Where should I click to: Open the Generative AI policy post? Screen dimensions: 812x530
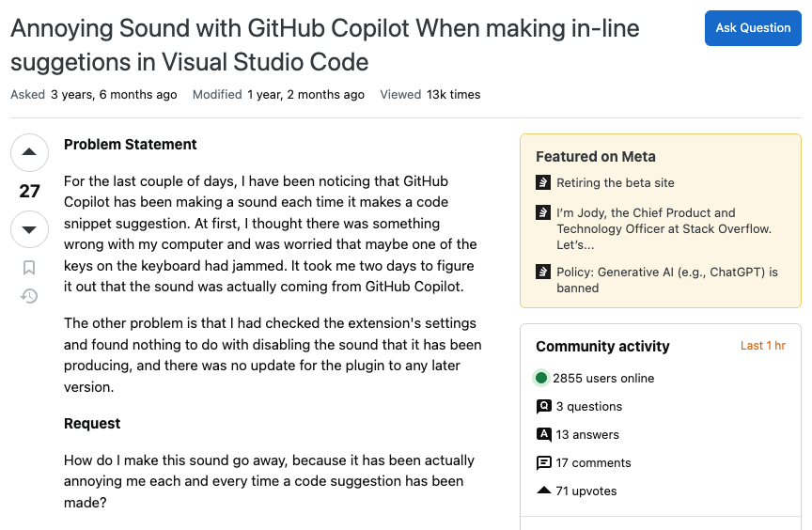click(666, 280)
